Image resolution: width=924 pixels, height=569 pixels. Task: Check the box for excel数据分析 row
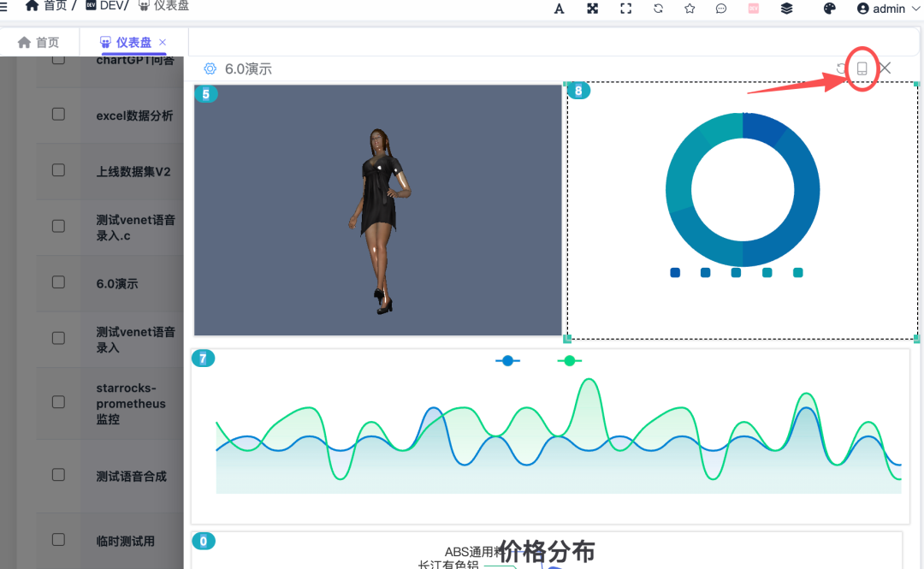pyautogui.click(x=58, y=115)
